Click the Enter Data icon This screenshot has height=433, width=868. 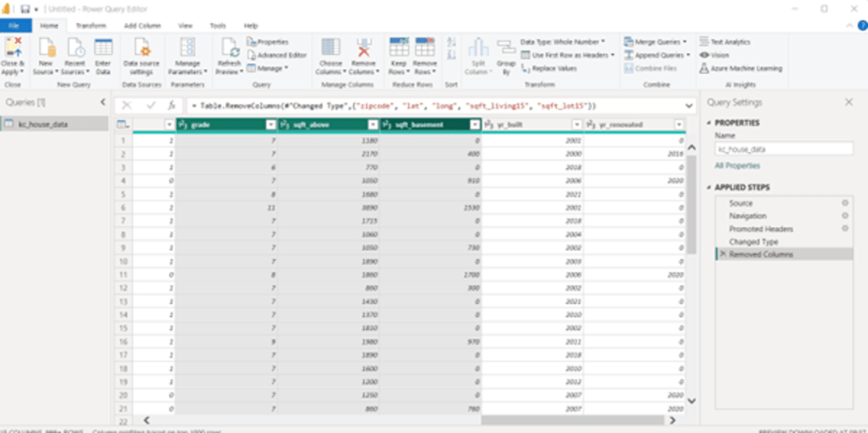(103, 48)
